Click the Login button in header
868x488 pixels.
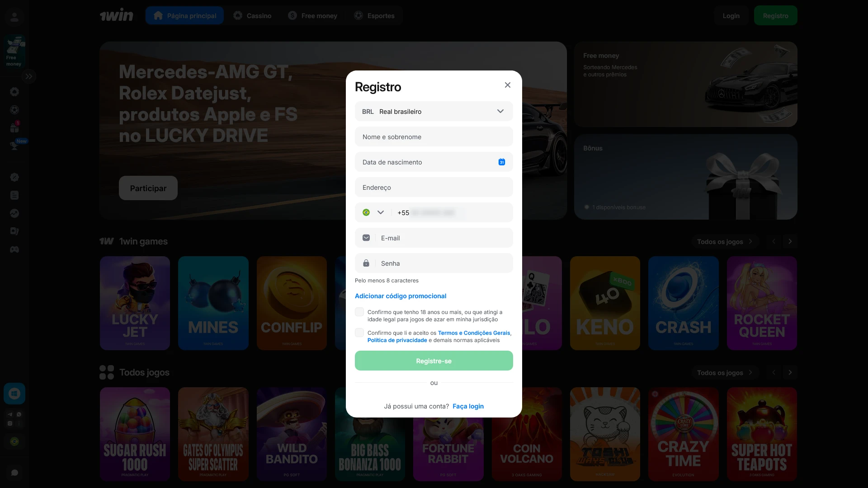tap(731, 16)
